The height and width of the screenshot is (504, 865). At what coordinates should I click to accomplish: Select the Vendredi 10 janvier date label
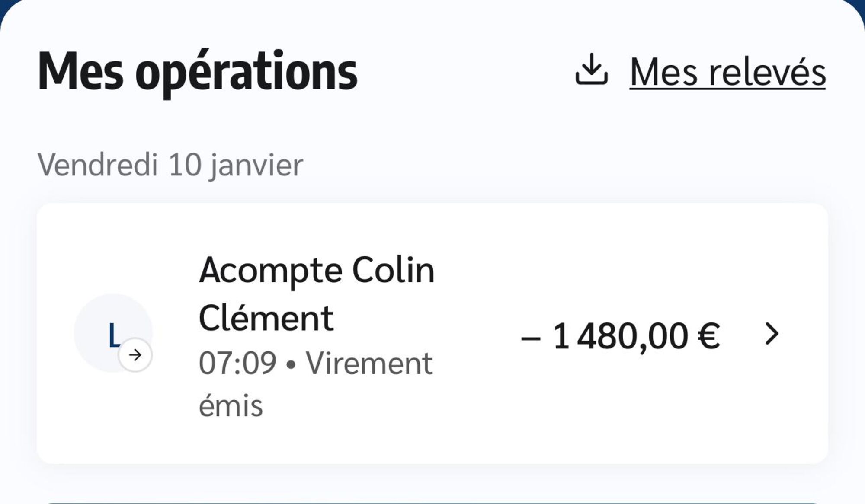(x=170, y=165)
